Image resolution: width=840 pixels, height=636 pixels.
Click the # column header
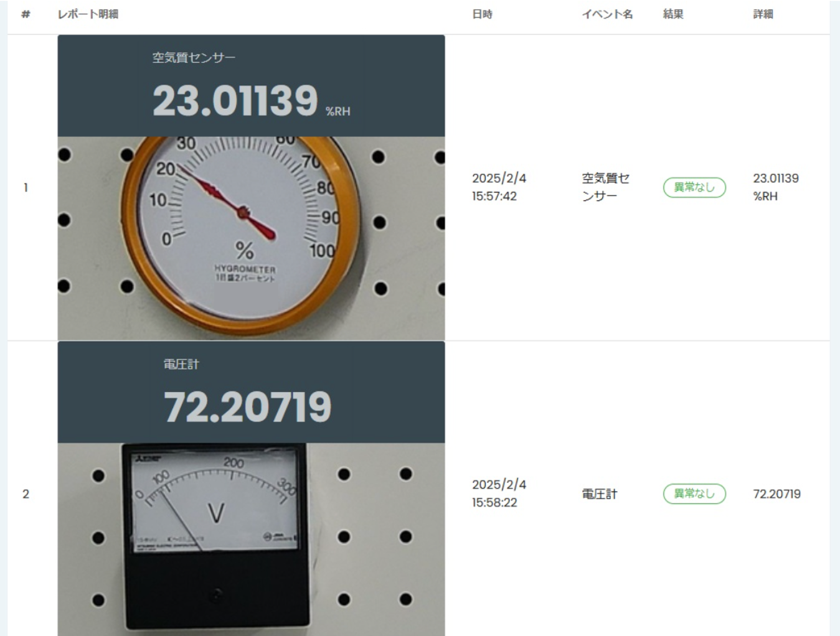[26, 14]
